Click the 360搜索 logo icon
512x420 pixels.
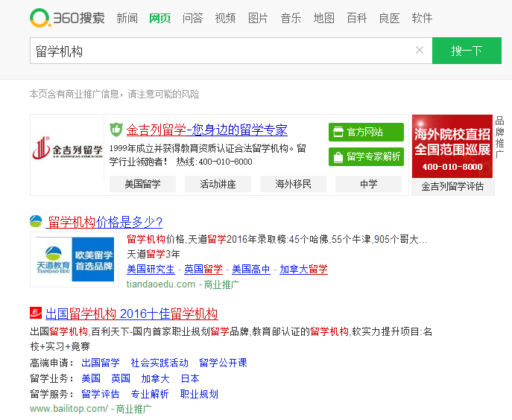point(40,18)
